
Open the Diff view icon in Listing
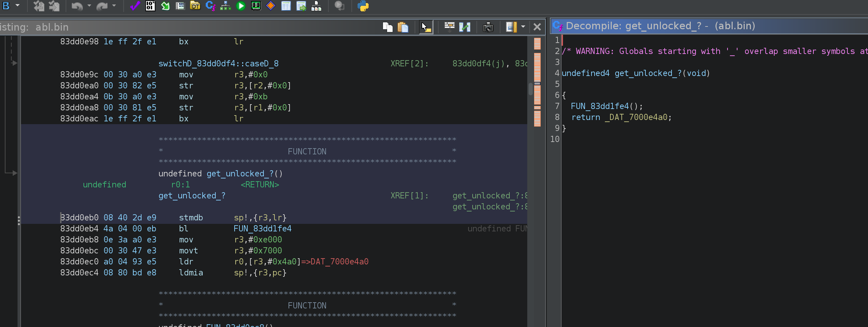(x=465, y=27)
